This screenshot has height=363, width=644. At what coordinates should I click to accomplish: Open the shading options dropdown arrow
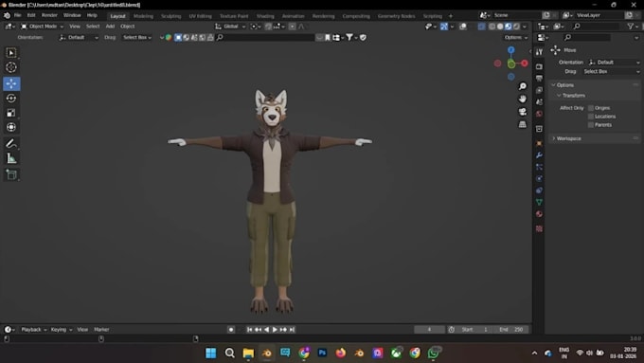tap(525, 27)
